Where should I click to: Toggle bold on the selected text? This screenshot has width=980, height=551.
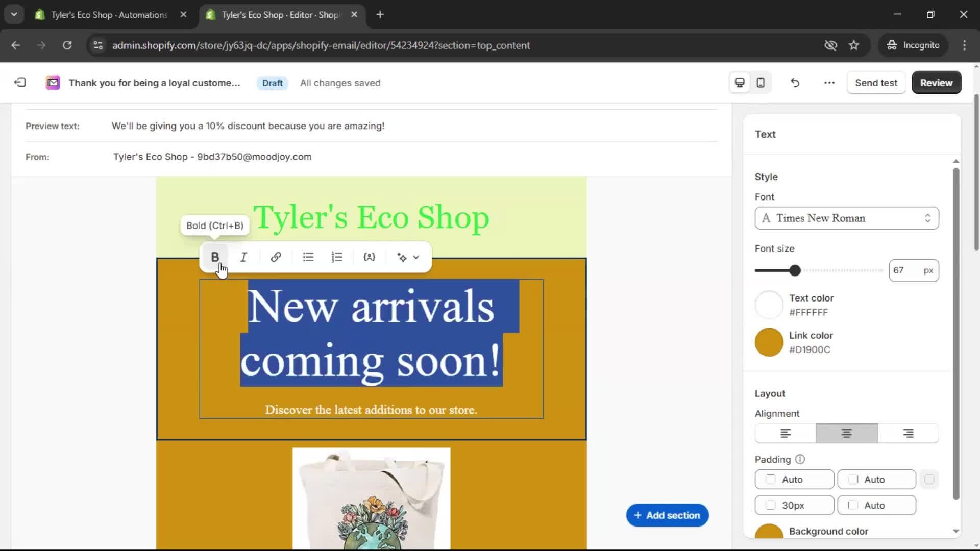coord(215,257)
